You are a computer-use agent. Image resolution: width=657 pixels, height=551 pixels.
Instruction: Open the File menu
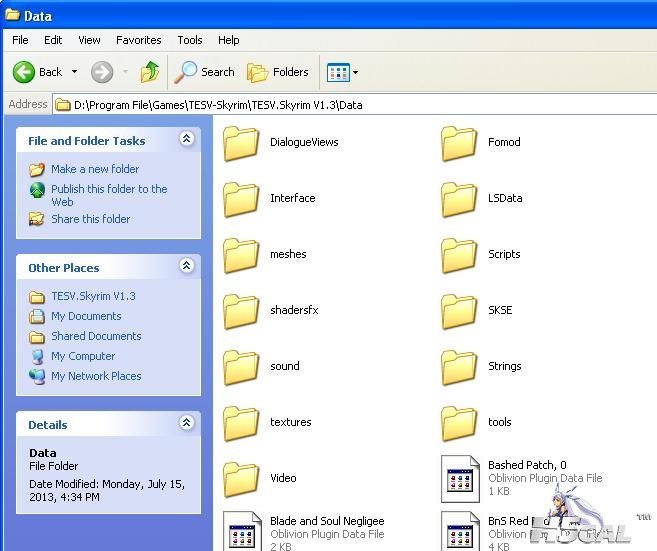point(20,40)
